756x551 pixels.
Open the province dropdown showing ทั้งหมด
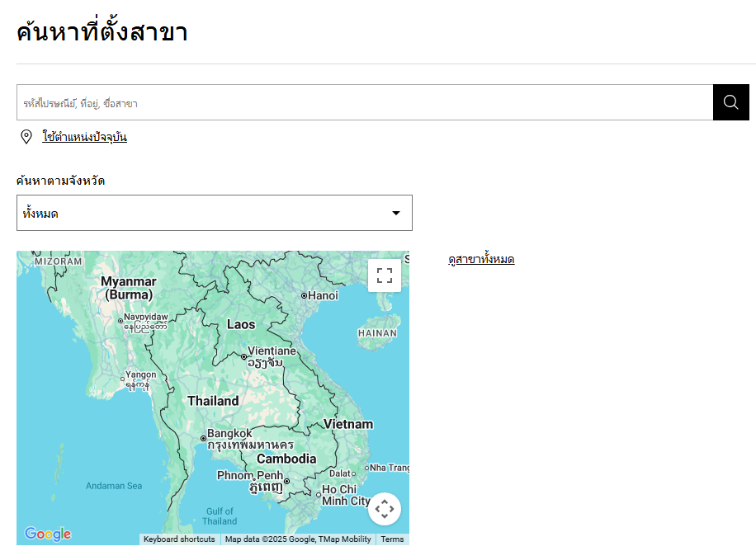click(x=215, y=213)
